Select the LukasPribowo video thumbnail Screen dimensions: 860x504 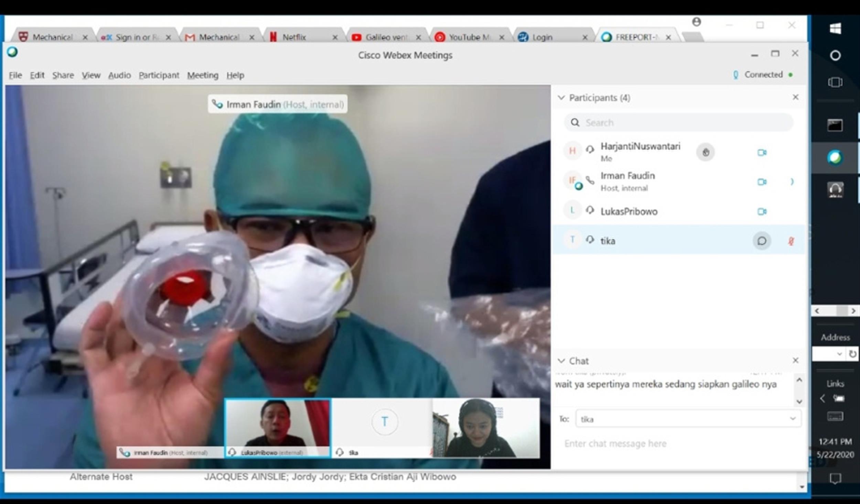pyautogui.click(x=278, y=428)
